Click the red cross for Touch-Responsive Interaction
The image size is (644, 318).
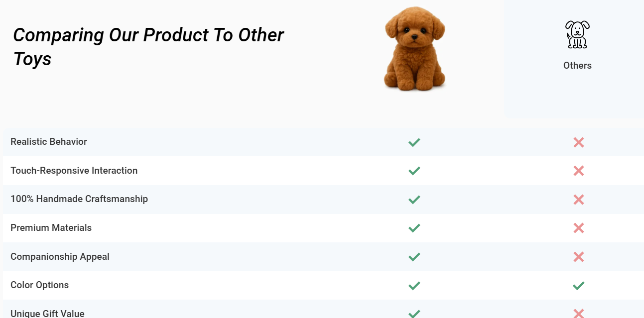[578, 171]
